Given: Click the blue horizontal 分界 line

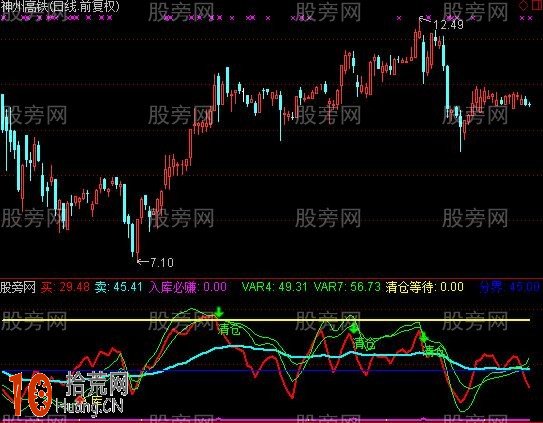Looking at the screenshot, I should click(x=266, y=370).
